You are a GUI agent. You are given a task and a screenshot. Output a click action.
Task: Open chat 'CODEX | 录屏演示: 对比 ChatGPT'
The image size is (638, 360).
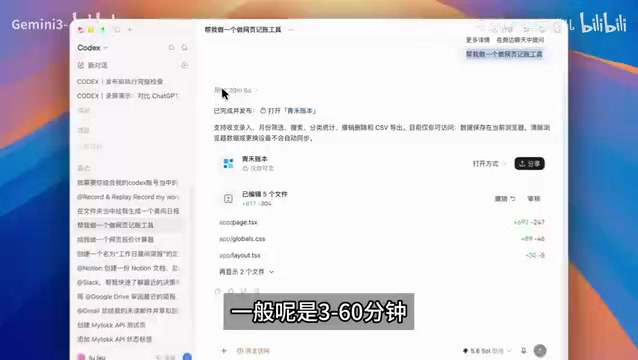tap(127, 96)
